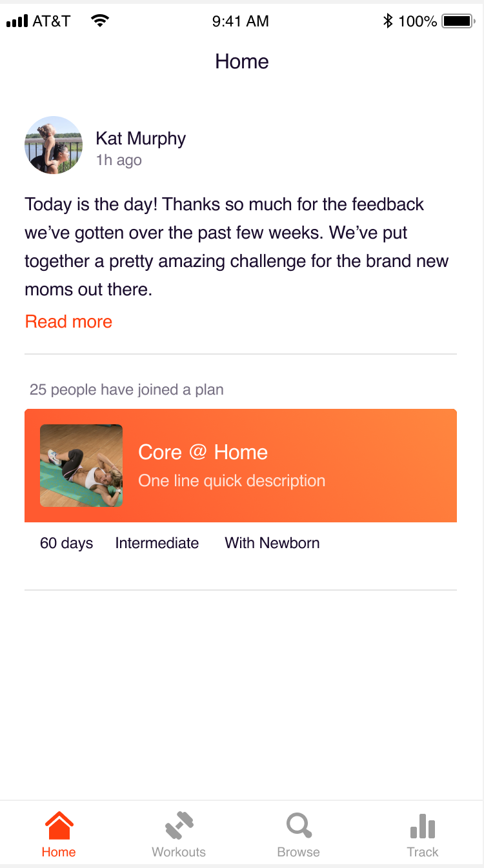Image resolution: width=484 pixels, height=868 pixels.
Task: Tap the battery indicator in the status bar
Action: tap(459, 21)
